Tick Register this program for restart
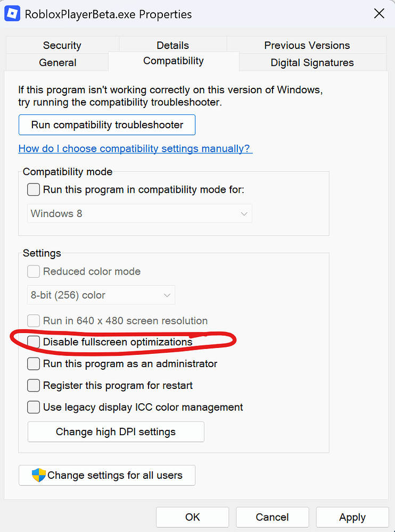Viewport: 395px width, 532px height. 34,385
